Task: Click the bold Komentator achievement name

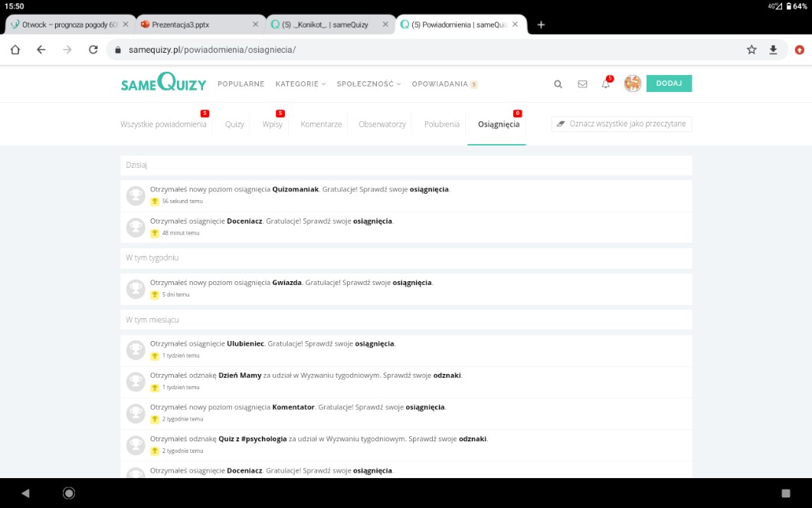Action: (x=293, y=407)
